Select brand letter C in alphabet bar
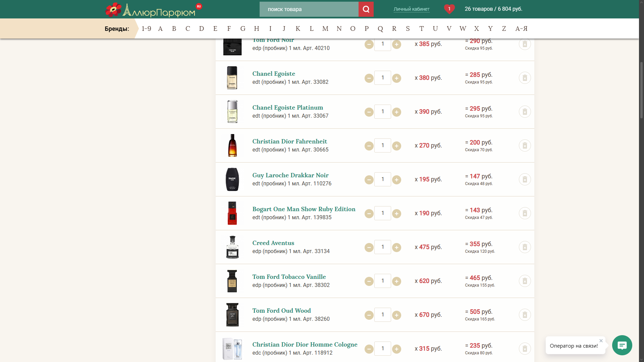 (x=187, y=28)
